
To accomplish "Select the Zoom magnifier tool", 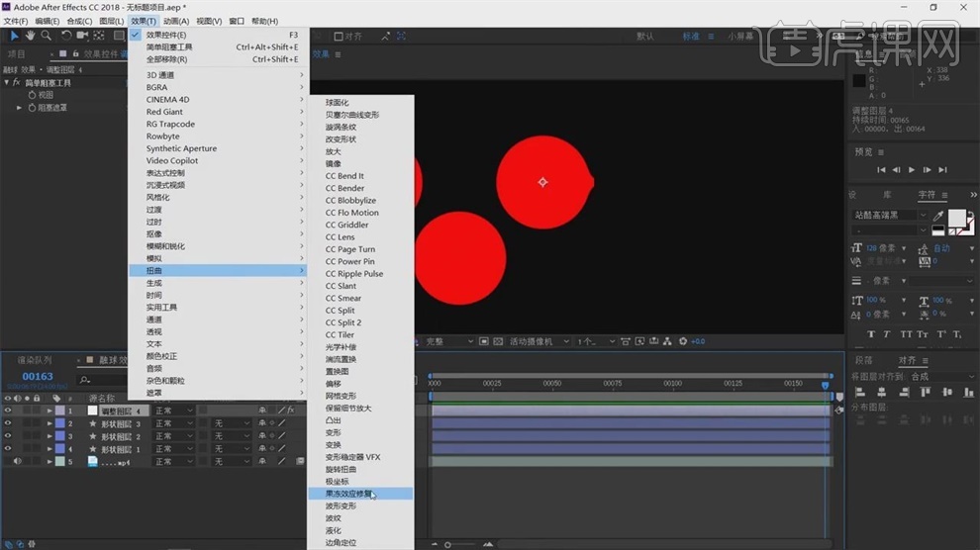I will 47,36.
